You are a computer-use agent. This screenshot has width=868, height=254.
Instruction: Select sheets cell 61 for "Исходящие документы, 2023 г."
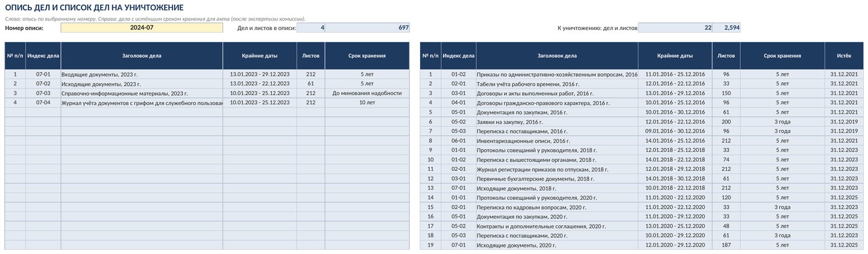point(311,84)
